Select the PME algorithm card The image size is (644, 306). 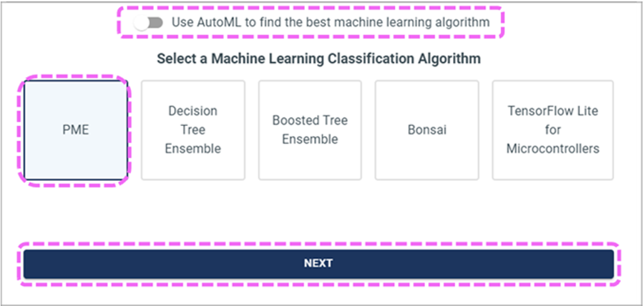(x=75, y=130)
